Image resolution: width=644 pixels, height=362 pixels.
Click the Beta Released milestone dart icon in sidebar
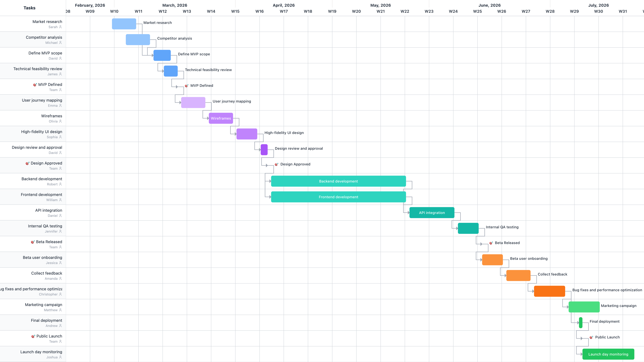coord(33,242)
